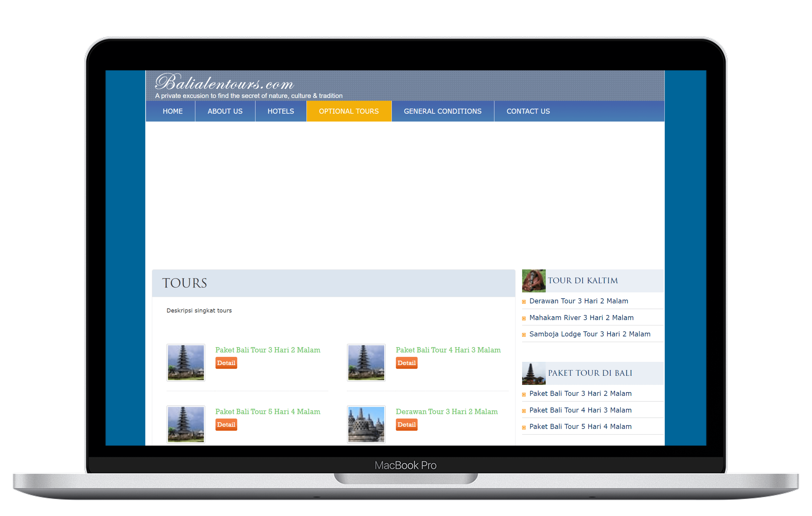Click temple thumbnail for Paket Bali Tour 5 Hari

(x=186, y=424)
